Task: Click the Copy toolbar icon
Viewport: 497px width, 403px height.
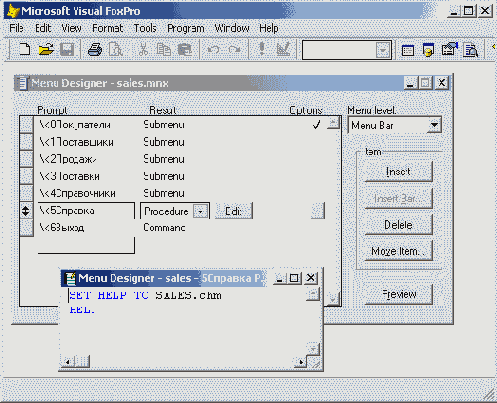Action: (x=163, y=50)
